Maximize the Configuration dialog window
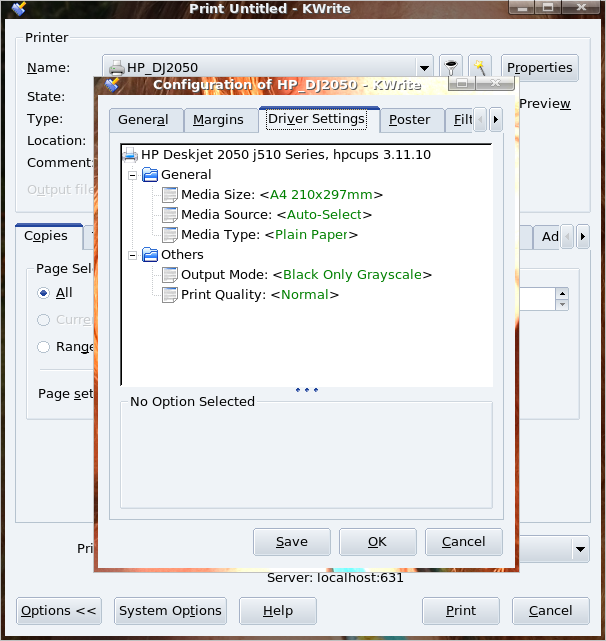The width and height of the screenshot is (606, 641). point(462,83)
